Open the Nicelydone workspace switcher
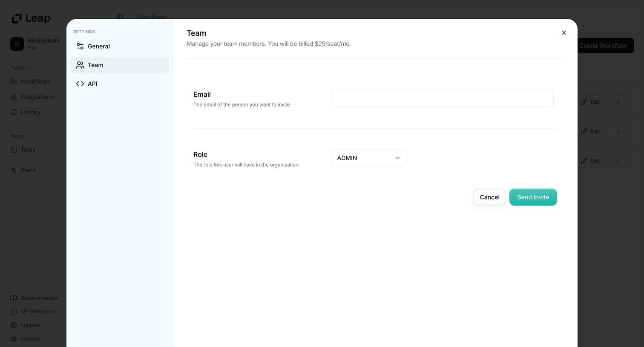644x347 pixels. (36, 44)
